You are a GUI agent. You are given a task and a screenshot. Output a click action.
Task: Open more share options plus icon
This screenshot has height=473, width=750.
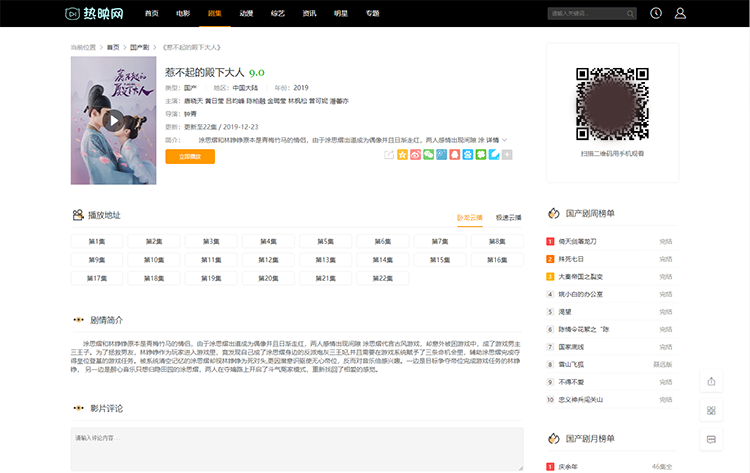click(x=507, y=154)
